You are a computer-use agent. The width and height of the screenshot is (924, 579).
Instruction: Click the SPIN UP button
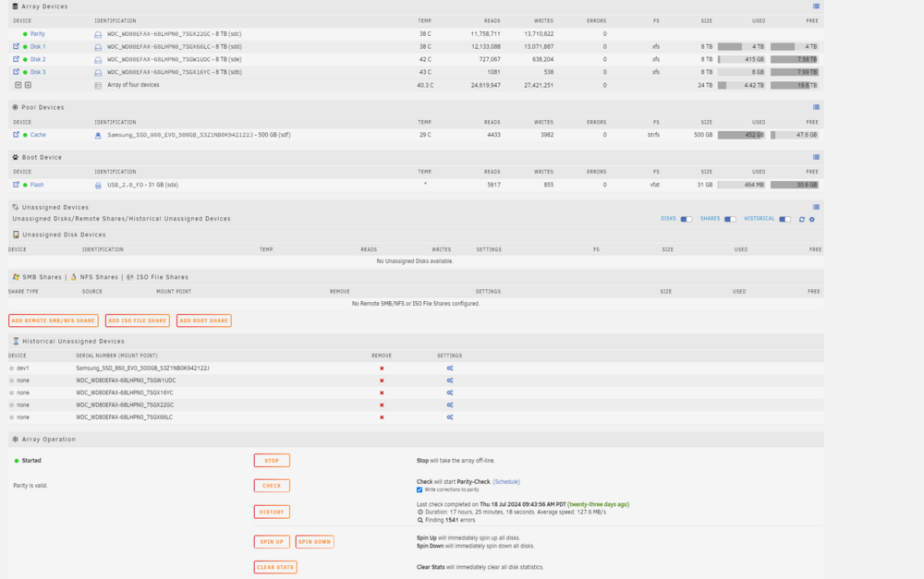272,542
